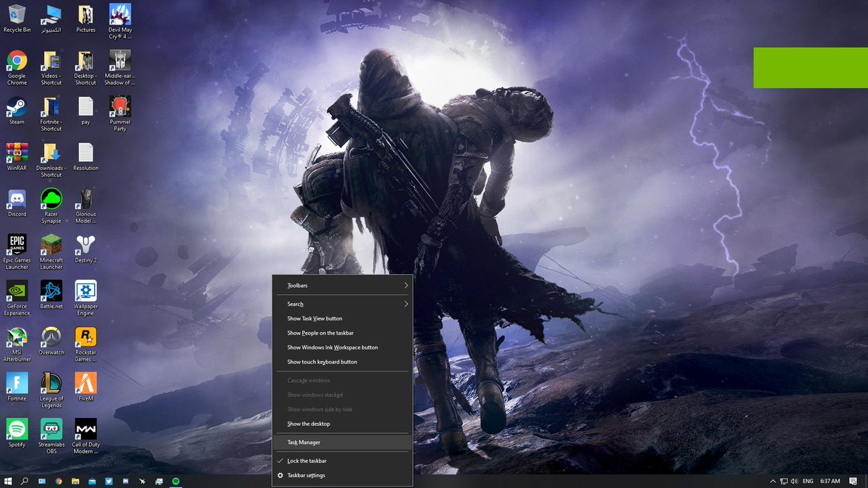Image resolution: width=868 pixels, height=488 pixels.
Task: Select the Pictures folder desktop icon
Action: point(85,19)
